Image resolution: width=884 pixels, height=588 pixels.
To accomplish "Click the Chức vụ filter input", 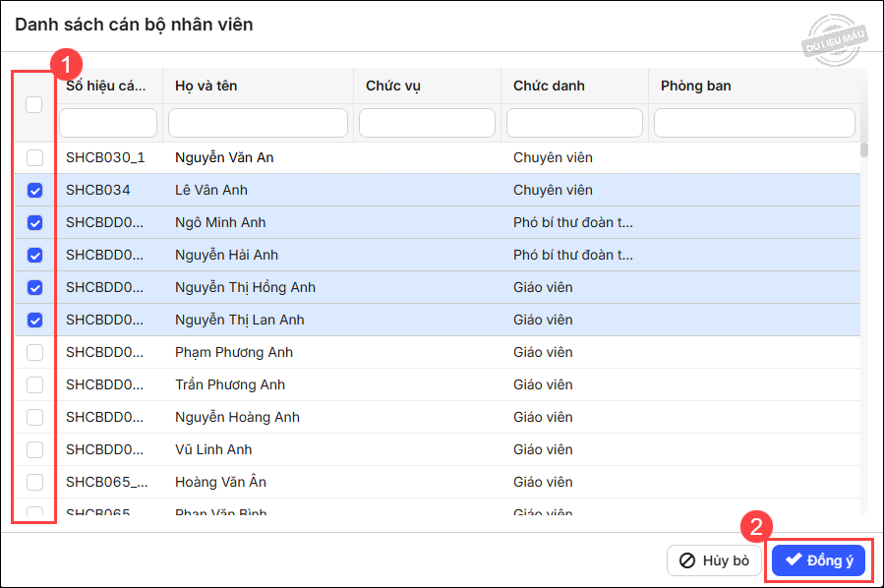I will point(427,123).
